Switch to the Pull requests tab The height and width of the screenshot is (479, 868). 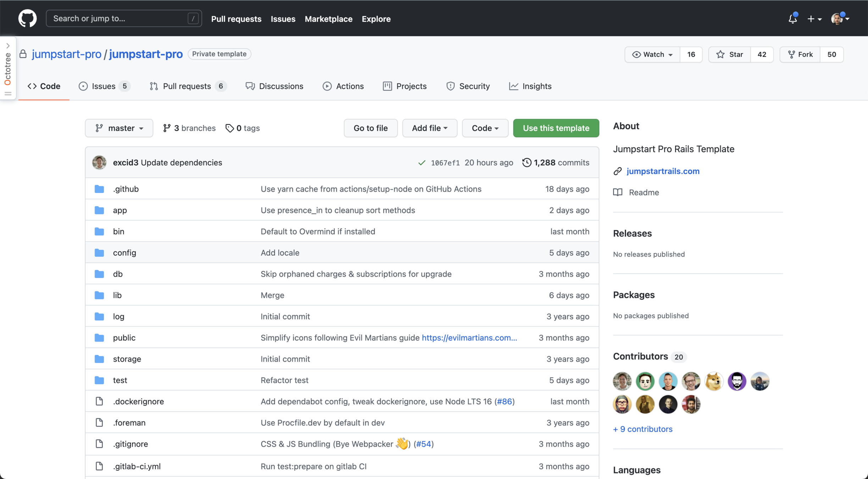click(x=187, y=86)
